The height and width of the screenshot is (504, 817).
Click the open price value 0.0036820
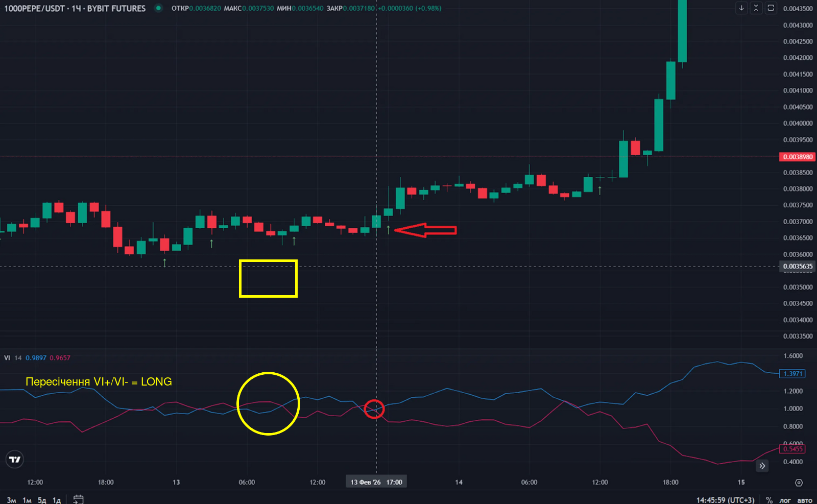tap(205, 8)
